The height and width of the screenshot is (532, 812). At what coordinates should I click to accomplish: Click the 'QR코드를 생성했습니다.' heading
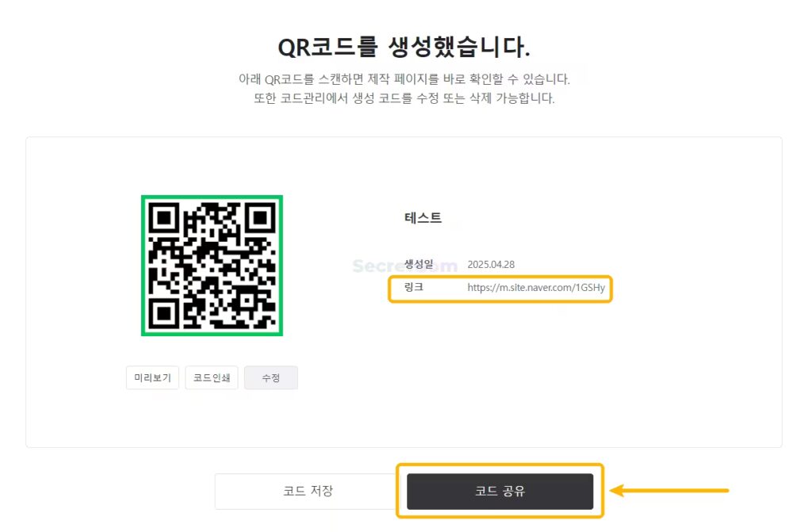[x=404, y=47]
